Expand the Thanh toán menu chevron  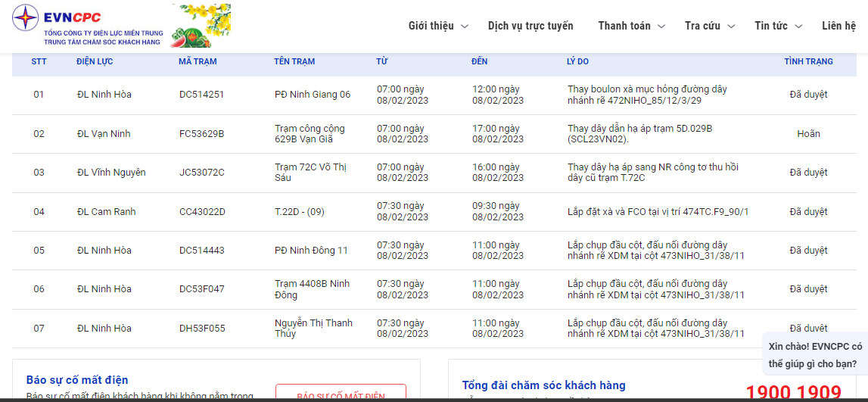tap(661, 26)
